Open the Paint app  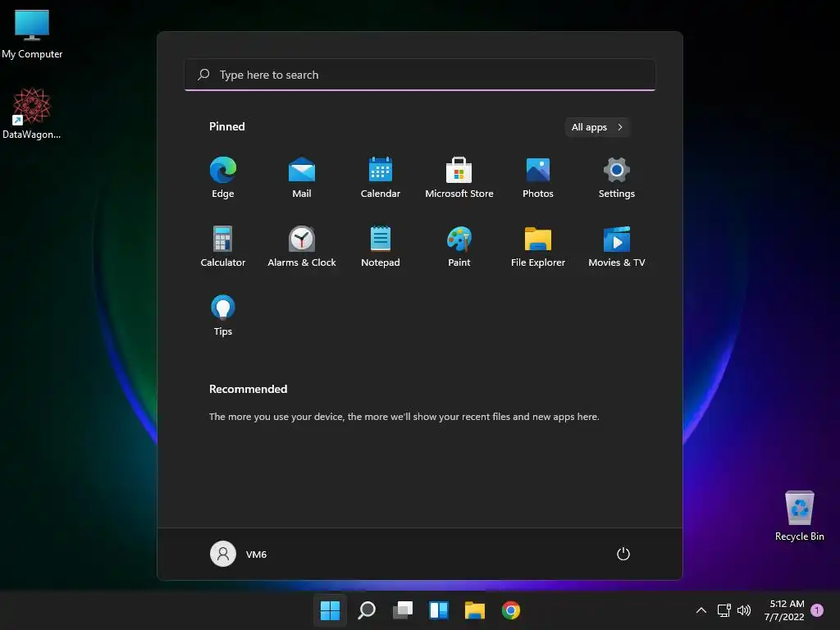[x=459, y=246]
